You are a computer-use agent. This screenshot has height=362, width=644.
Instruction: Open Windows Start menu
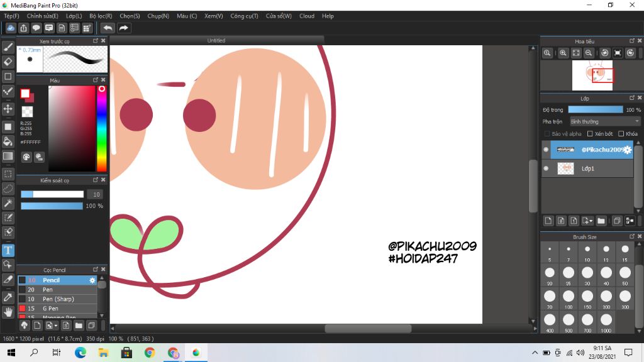point(11,353)
